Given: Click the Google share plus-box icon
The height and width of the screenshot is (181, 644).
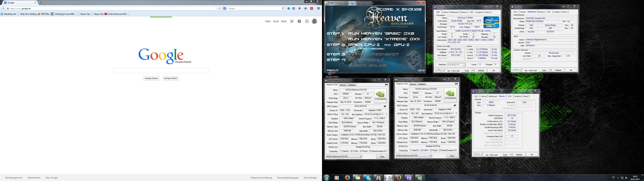Looking at the screenshot, I should tap(307, 21).
